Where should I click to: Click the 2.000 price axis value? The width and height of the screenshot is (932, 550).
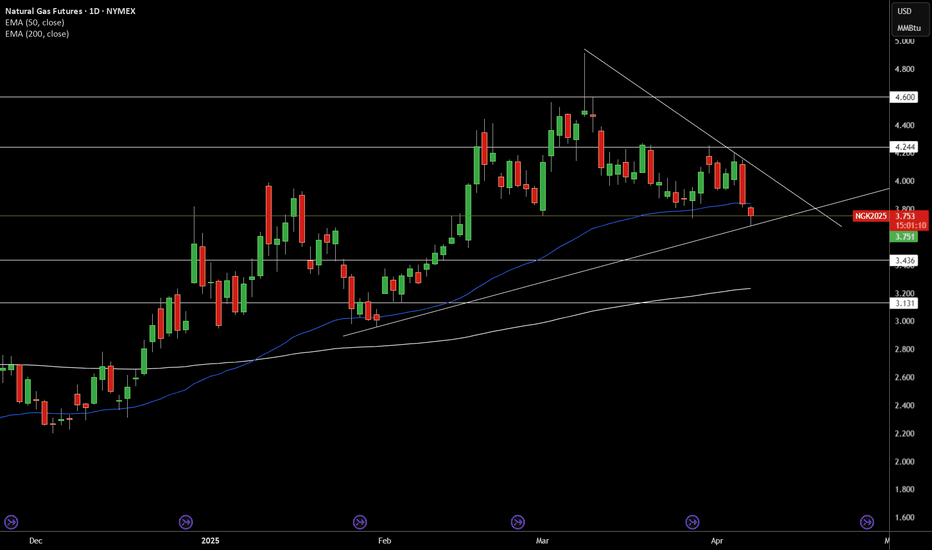click(905, 461)
